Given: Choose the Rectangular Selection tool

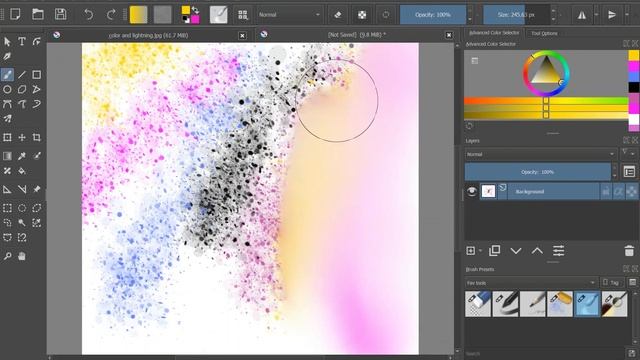Looking at the screenshot, I should point(7,208).
